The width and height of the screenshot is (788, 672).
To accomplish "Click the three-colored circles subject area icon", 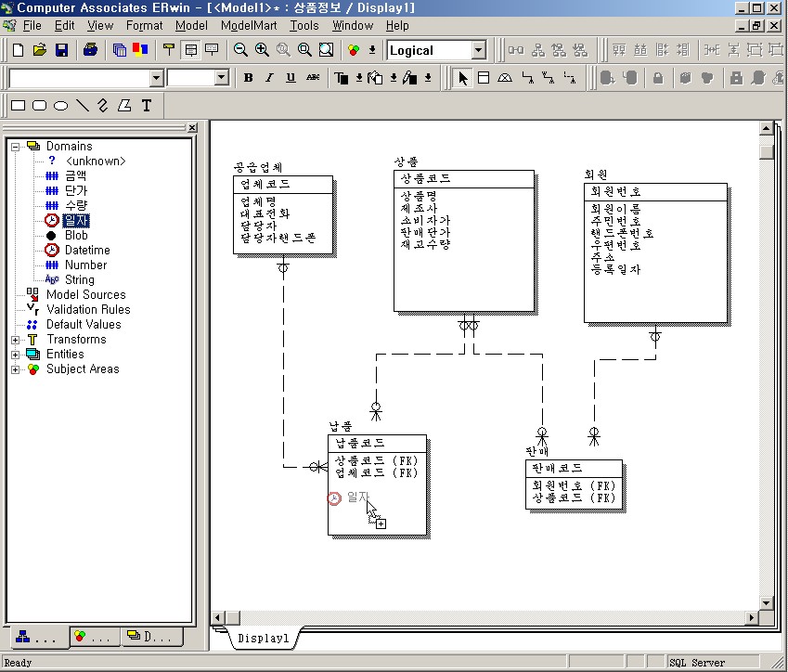I will pos(354,50).
